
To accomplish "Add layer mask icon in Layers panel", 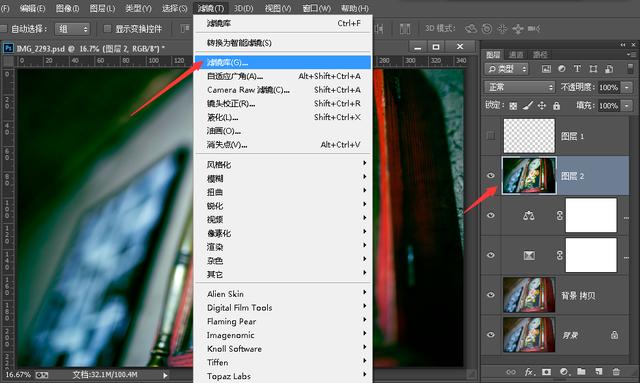I will click(546, 372).
